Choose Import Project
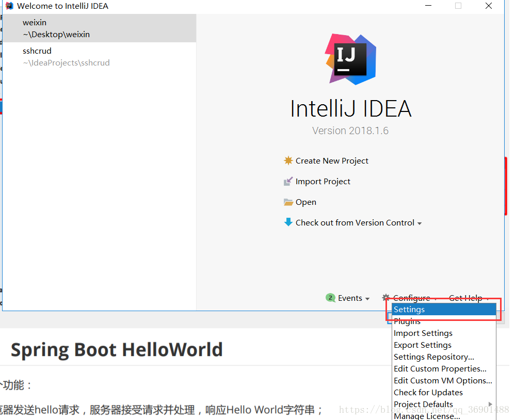The image size is (515, 420). 323,181
